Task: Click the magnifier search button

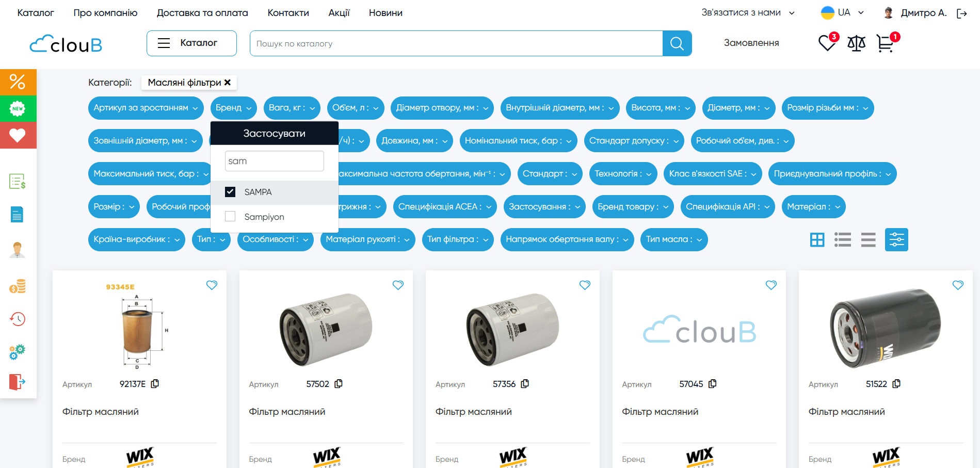Action: point(677,43)
